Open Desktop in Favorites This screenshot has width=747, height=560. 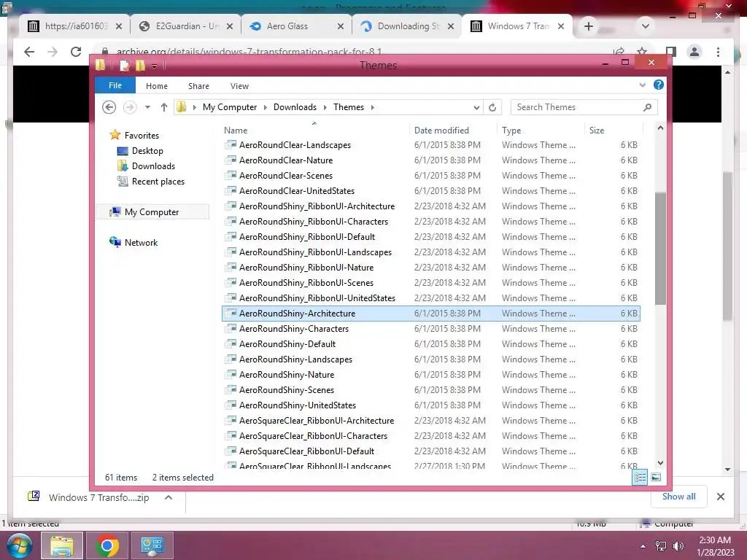coord(147,150)
